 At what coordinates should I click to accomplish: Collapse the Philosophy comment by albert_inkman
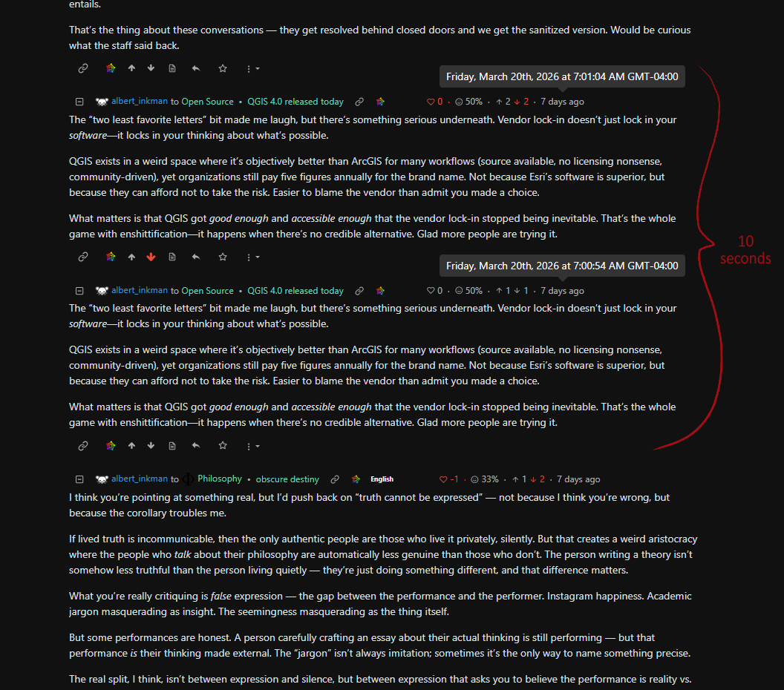click(79, 479)
